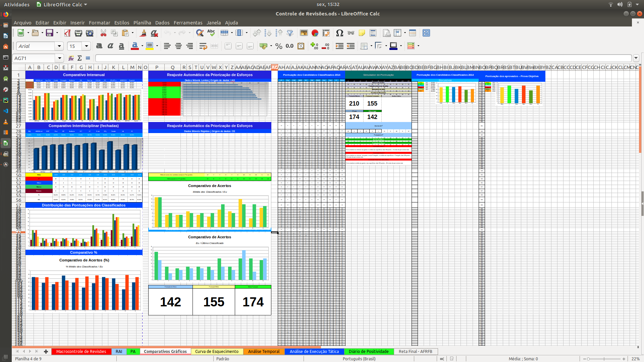Delete decimal place icon

325,46
